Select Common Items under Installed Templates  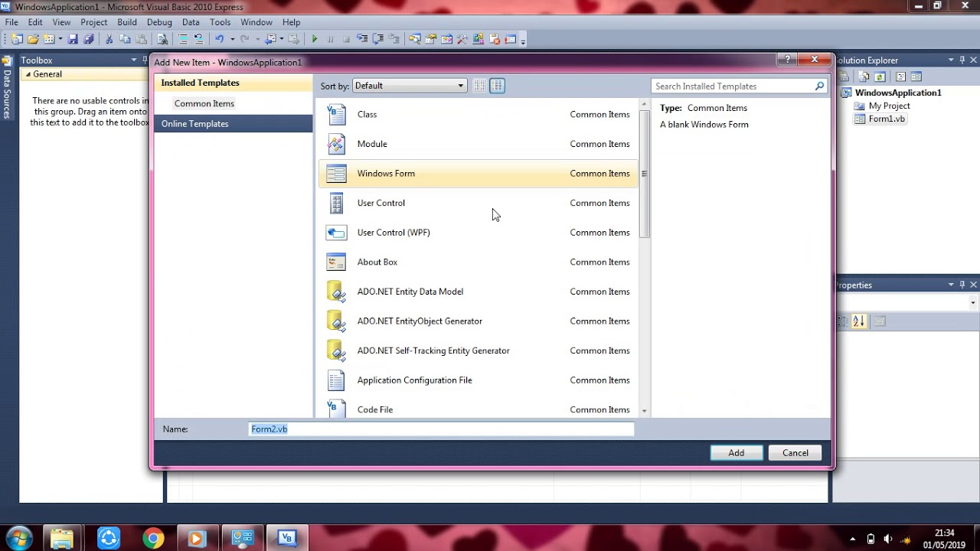pos(204,103)
